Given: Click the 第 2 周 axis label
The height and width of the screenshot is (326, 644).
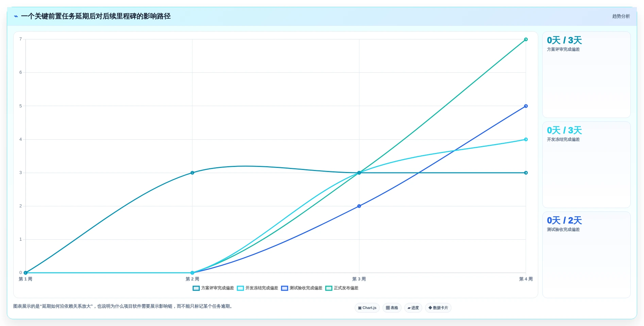Looking at the screenshot, I should (x=192, y=279).
